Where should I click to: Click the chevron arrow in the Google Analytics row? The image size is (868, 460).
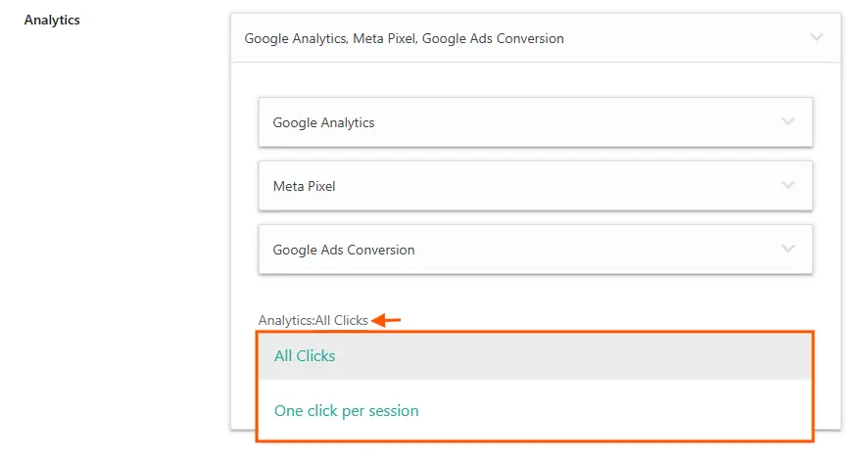tap(788, 122)
